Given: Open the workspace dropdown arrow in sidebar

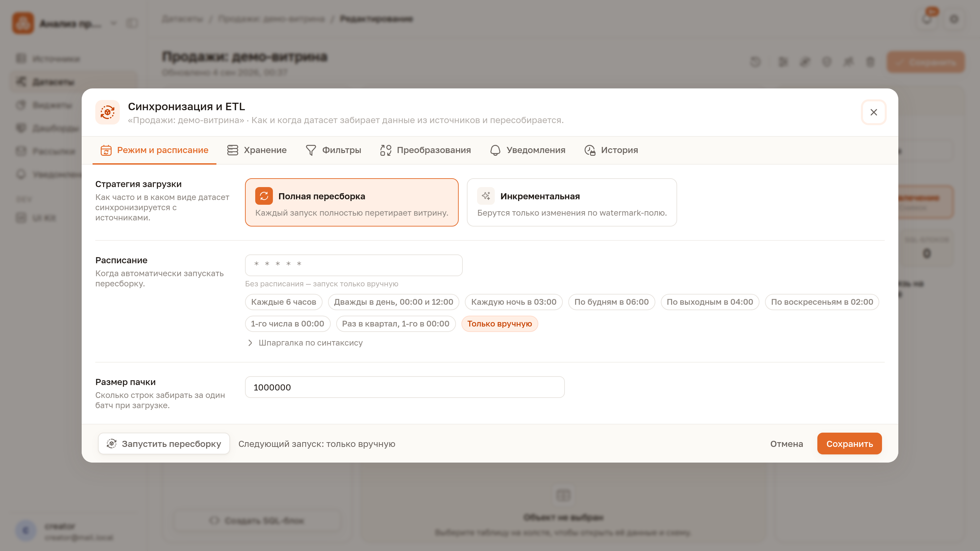Looking at the screenshot, I should pyautogui.click(x=113, y=23).
